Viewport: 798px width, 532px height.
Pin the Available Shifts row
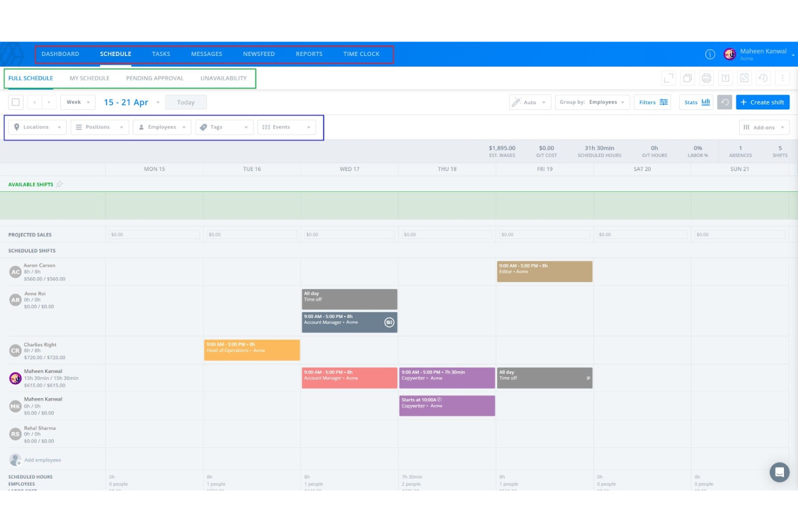60,184
